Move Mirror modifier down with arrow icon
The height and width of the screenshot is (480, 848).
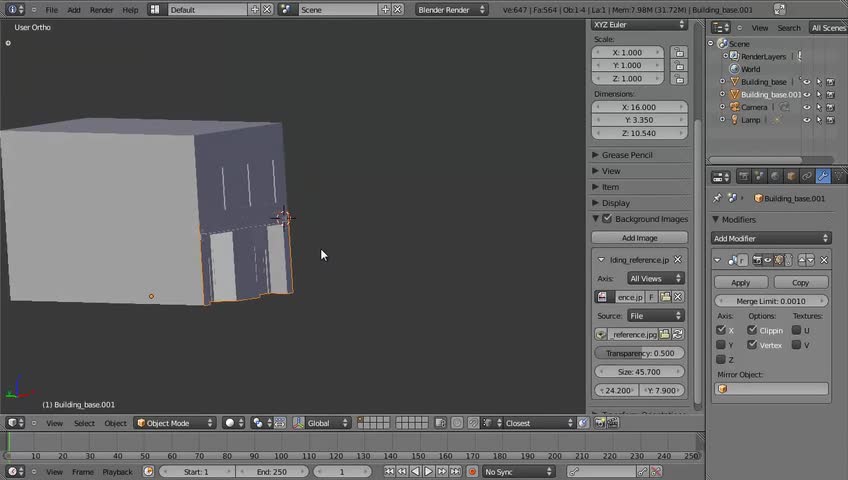tap(810, 260)
